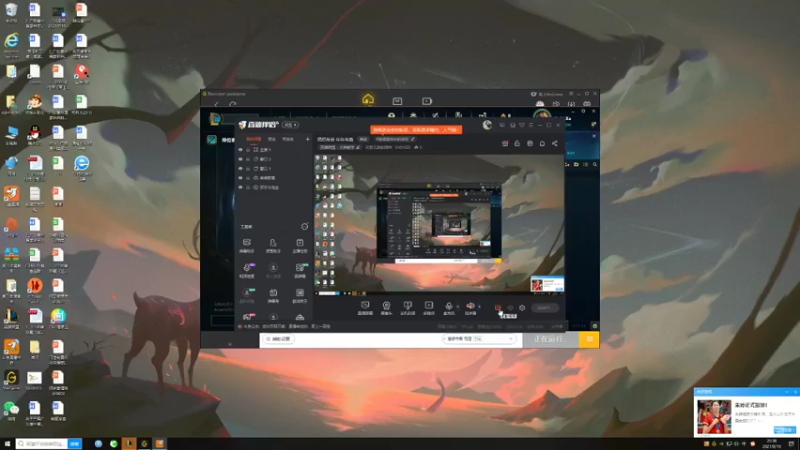
Task: Open the WeChat desktop icon
Action: 11,408
